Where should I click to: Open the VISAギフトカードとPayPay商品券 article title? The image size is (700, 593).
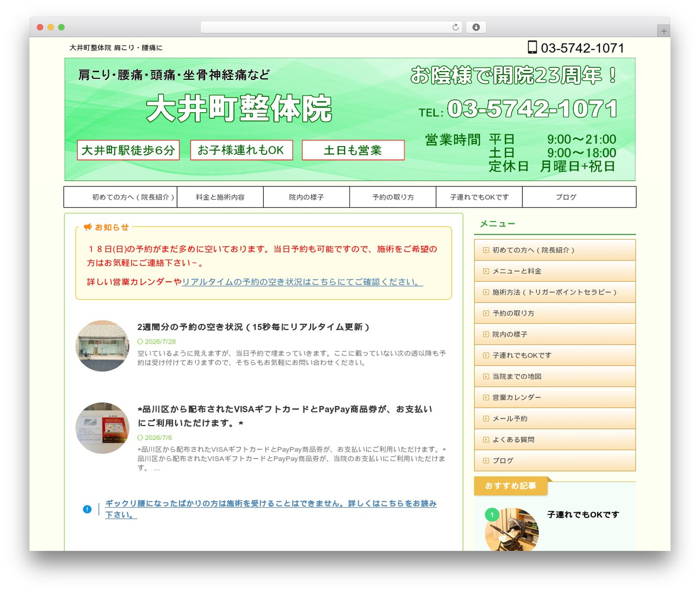coord(285,416)
